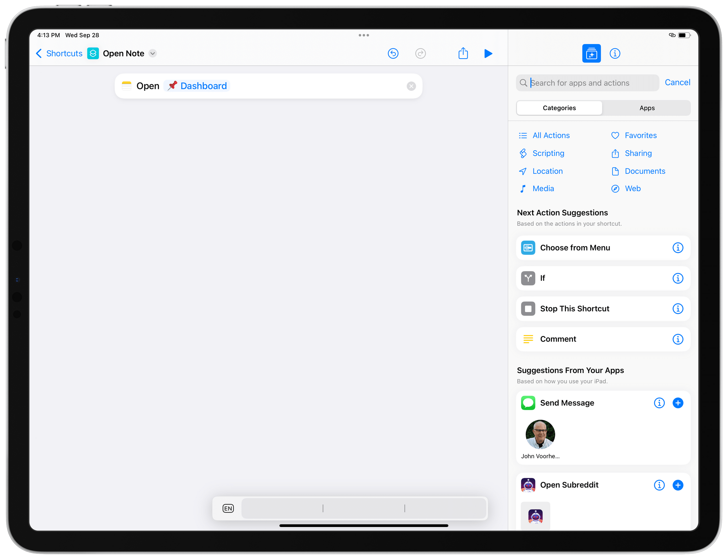Screen dimensions: 728x560
Task: Click Cancel to dismiss action search
Action: [x=677, y=82]
